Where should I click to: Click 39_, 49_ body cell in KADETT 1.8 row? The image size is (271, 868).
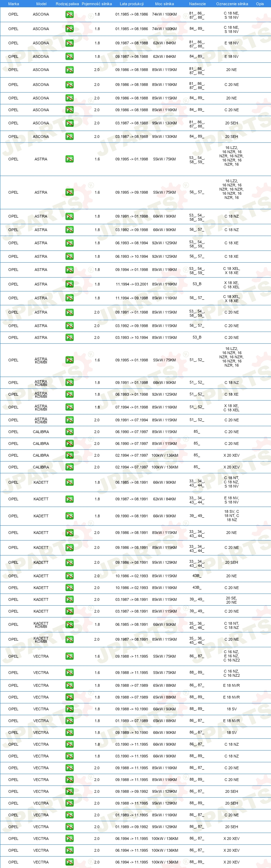pos(197,516)
